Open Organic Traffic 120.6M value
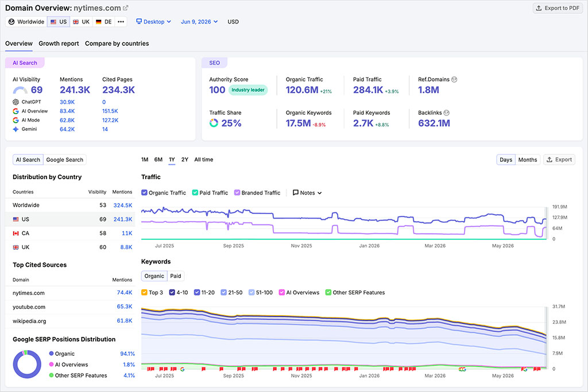The height and width of the screenshot is (392, 588). point(302,90)
